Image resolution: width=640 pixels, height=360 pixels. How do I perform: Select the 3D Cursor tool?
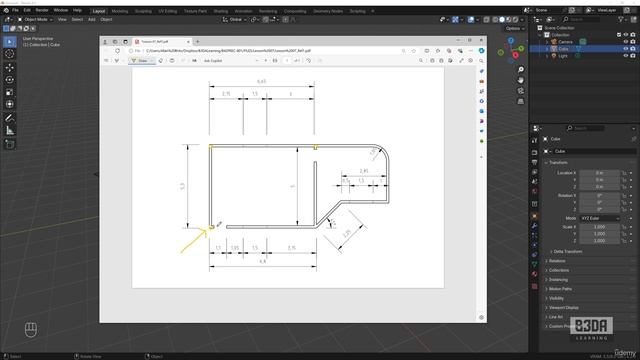9,54
